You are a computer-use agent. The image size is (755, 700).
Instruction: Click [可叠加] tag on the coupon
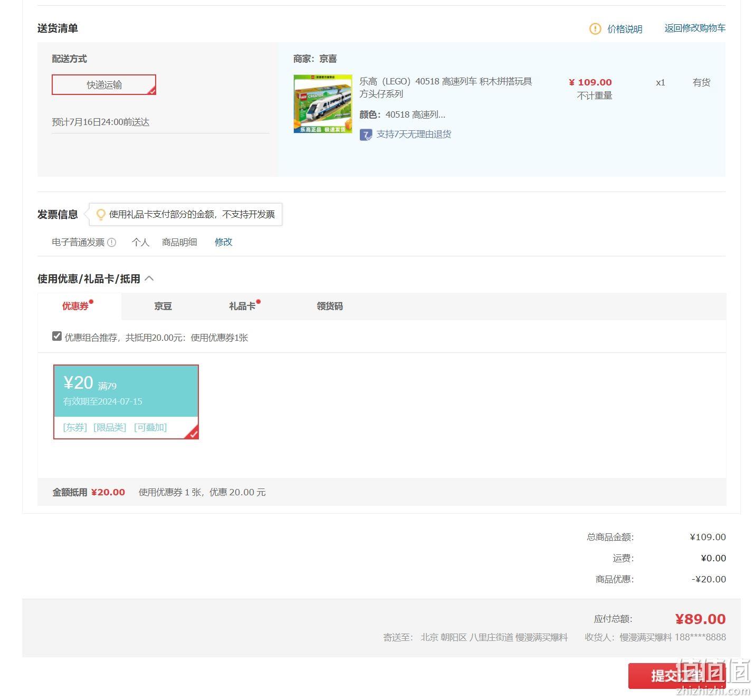(150, 427)
